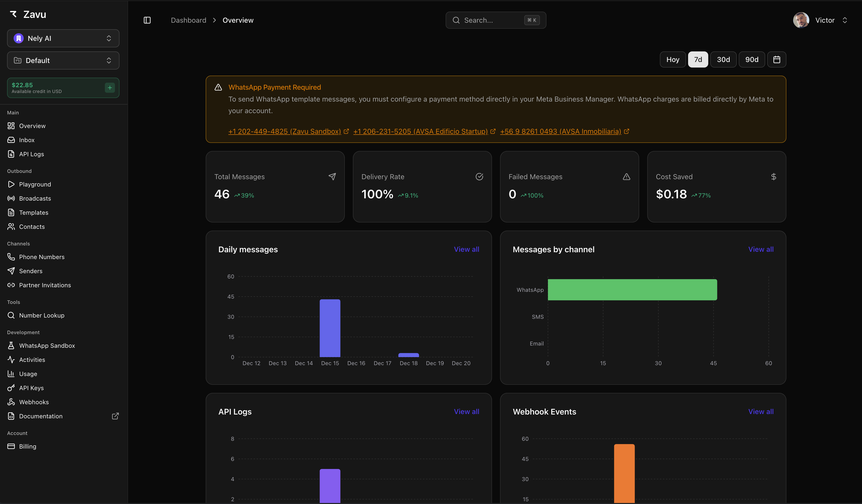
Task: Click the Documentation external link icon
Action: click(x=115, y=416)
